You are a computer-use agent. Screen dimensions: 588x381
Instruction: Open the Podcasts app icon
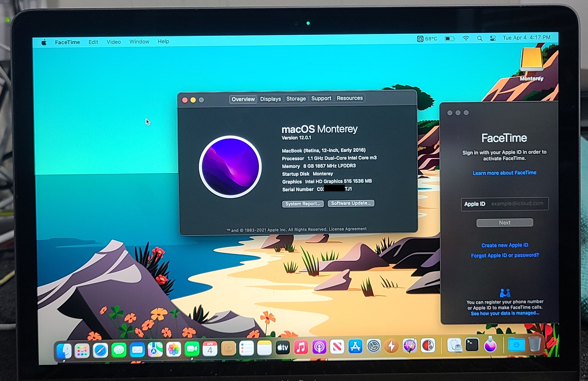point(319,347)
